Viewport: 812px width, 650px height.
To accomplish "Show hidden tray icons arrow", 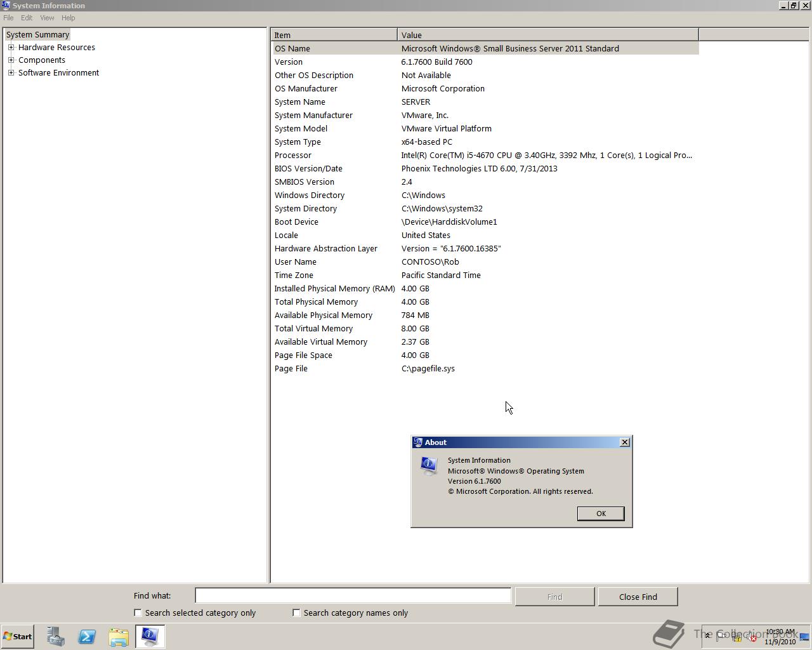I will tap(708, 636).
